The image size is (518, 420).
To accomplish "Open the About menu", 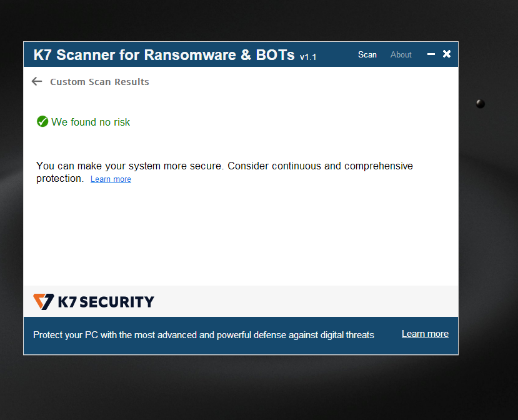I will point(401,55).
